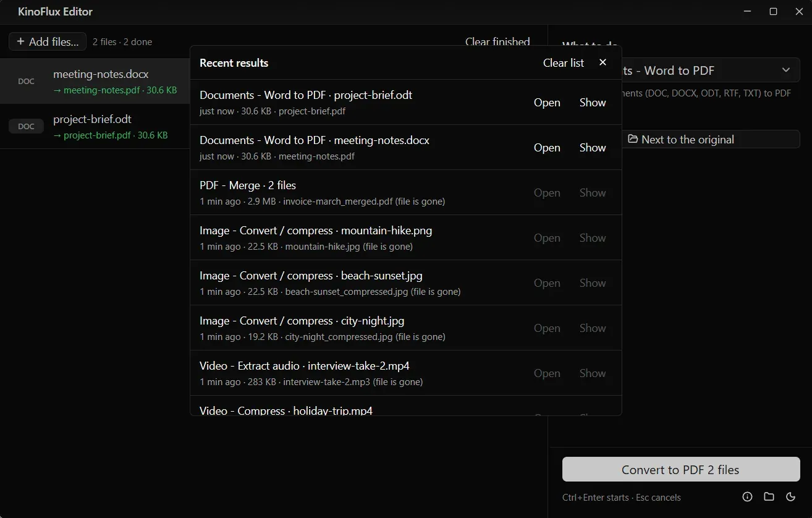The width and height of the screenshot is (812, 518).
Task: Click the invoice-march_merged.pdf details line
Action: [x=322, y=202]
